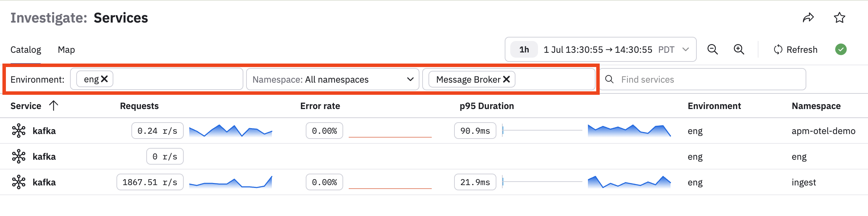
Task: Click the kafka icon in the apm-otel-demo row
Action: [x=19, y=131]
